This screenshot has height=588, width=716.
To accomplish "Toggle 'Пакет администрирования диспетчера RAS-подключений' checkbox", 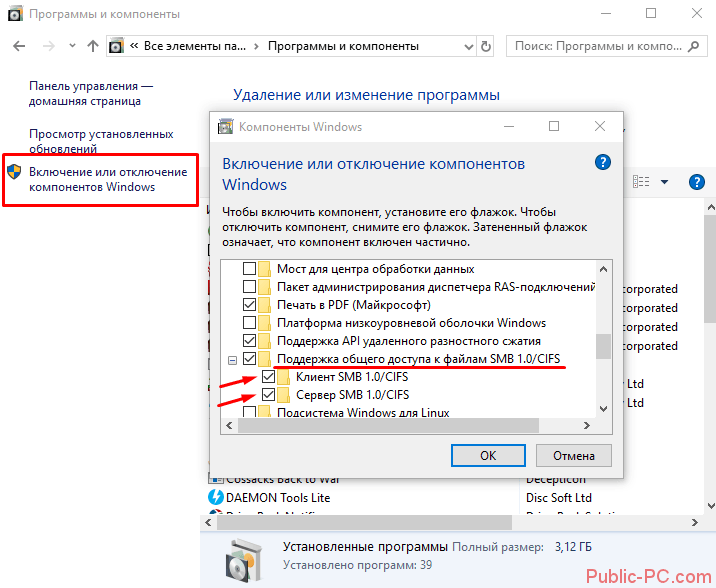I will coord(249,287).
